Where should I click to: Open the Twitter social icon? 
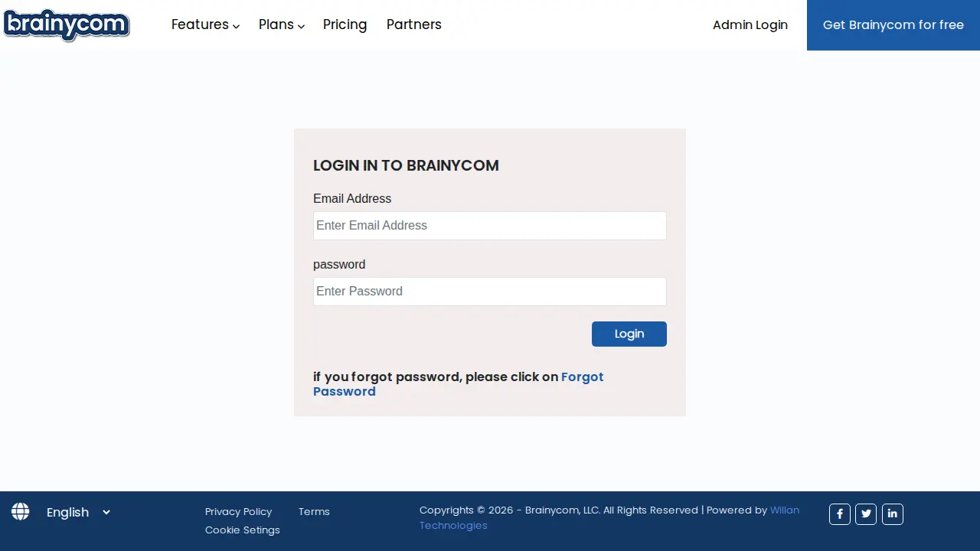866,514
